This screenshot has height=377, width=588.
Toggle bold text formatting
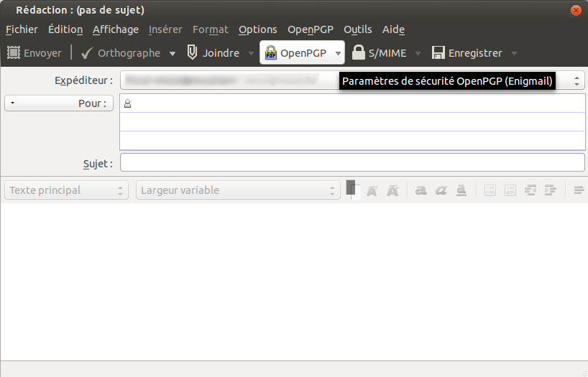click(421, 190)
